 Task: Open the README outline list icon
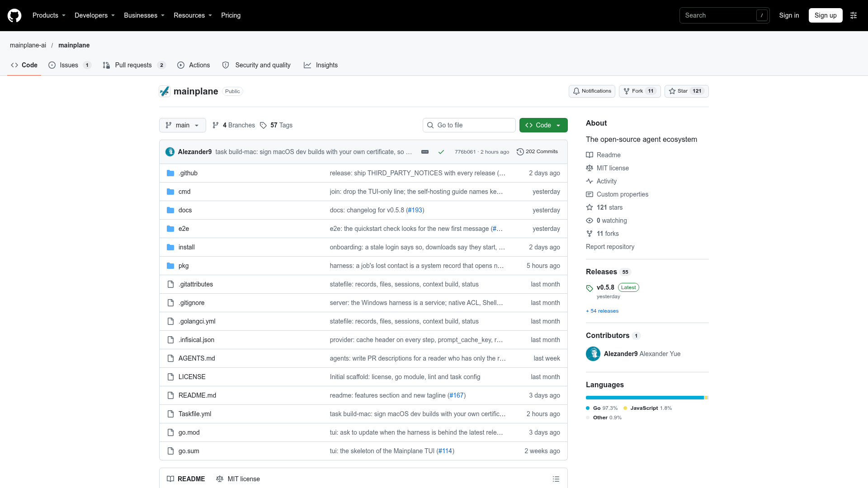coord(556,479)
